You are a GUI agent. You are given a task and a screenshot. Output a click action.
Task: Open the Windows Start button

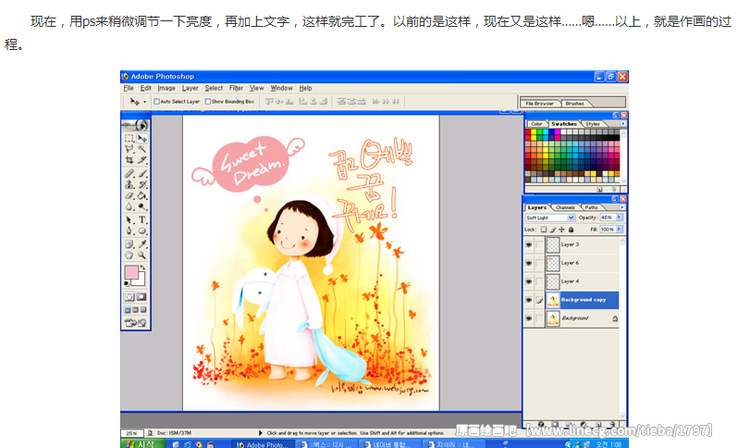(141, 444)
